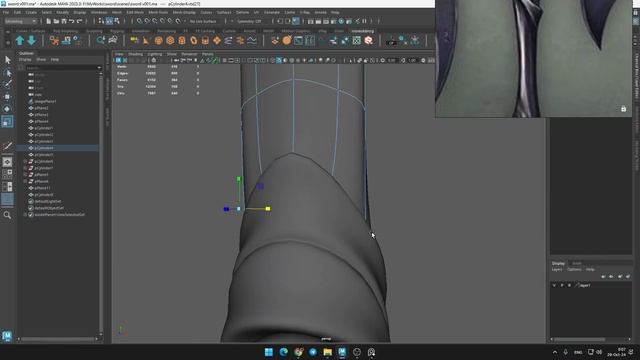Click the blue down-arrow shelf icon
The image size is (640, 360).
[31, 40]
